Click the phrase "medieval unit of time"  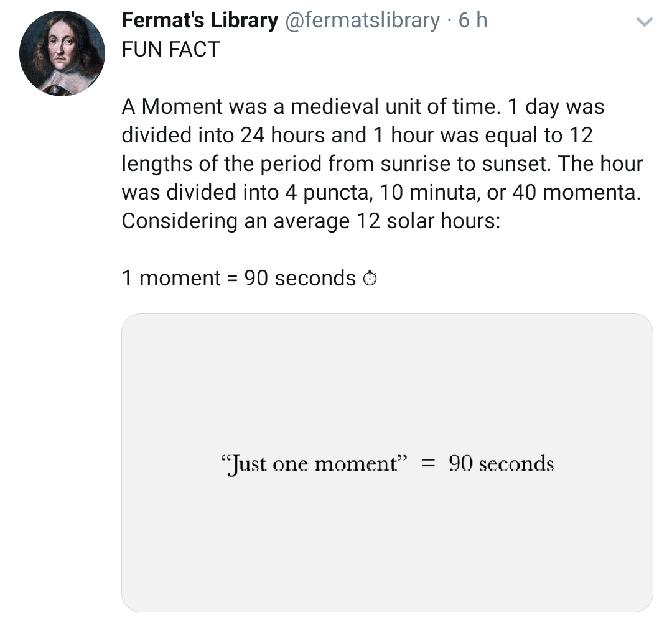(394, 107)
